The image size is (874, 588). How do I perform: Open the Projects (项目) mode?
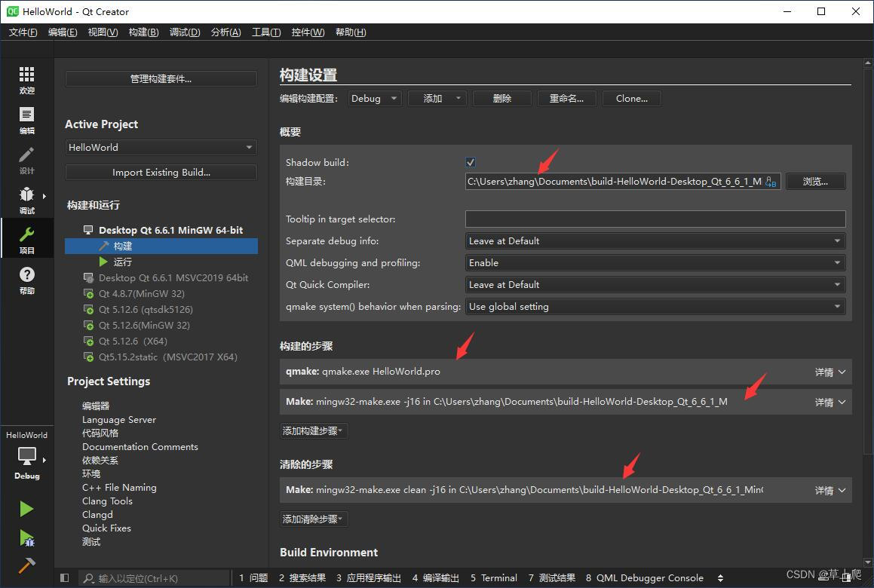click(26, 240)
